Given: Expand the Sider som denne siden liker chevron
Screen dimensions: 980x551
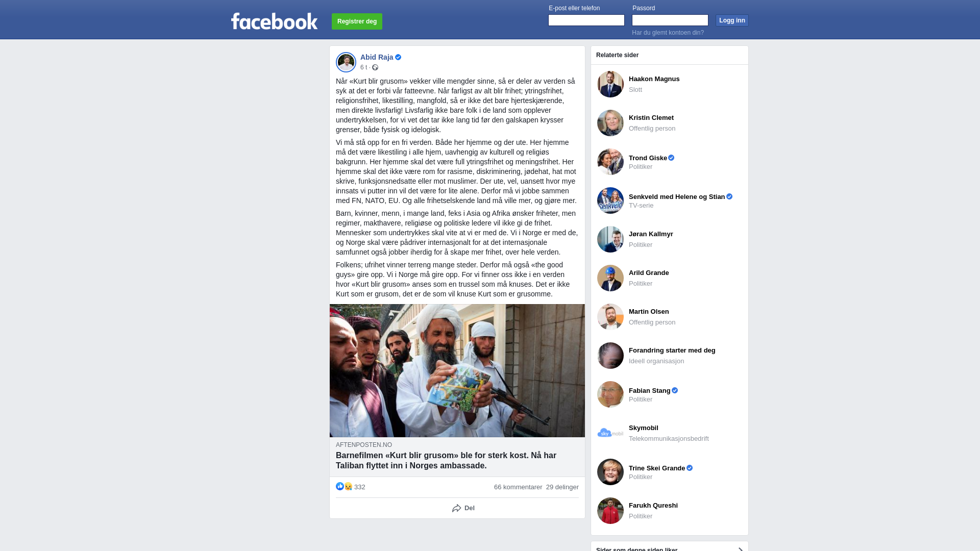Looking at the screenshot, I should (741, 549).
